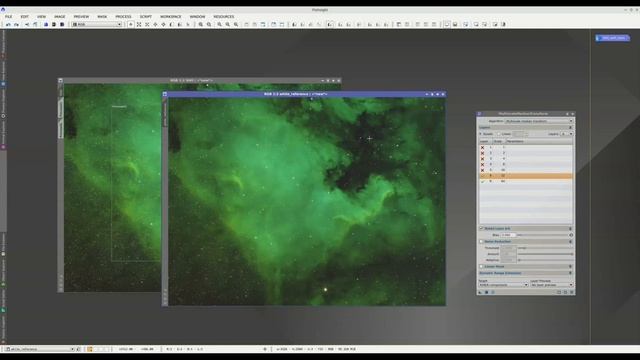Click the blue save icon in toolbar
The height and width of the screenshot is (360, 640).
point(46,24)
